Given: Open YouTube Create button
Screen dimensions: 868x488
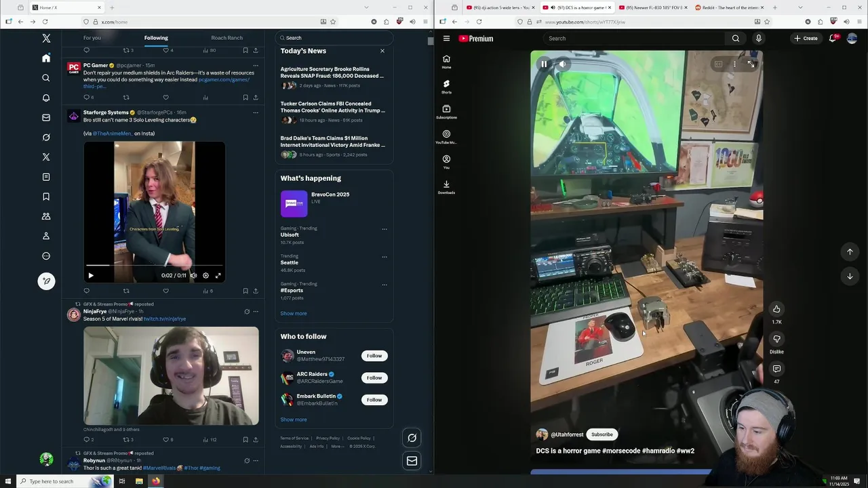Looking at the screenshot, I should 806,39.
